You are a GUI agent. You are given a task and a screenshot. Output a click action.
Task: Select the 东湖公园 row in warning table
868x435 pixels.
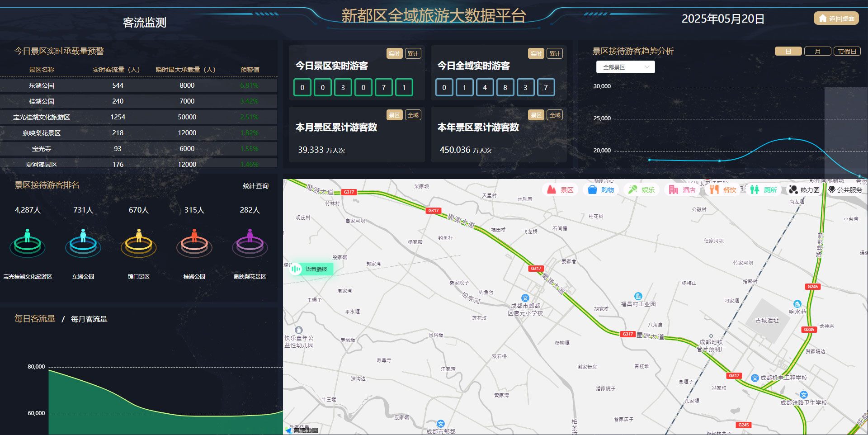coord(138,85)
